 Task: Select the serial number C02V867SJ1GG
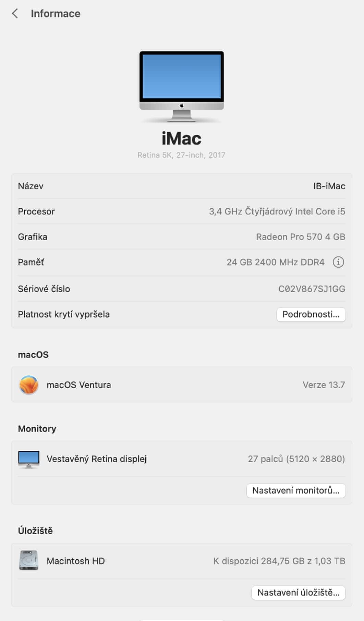(x=312, y=289)
